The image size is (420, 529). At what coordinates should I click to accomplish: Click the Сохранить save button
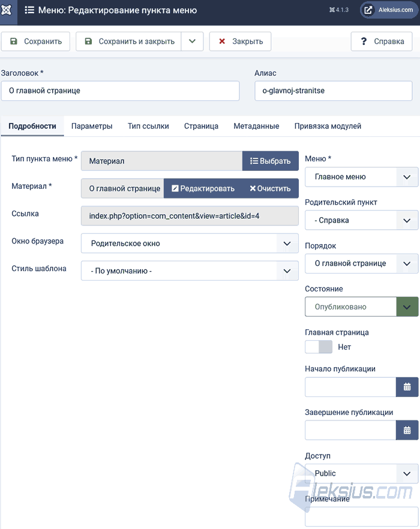click(x=35, y=41)
